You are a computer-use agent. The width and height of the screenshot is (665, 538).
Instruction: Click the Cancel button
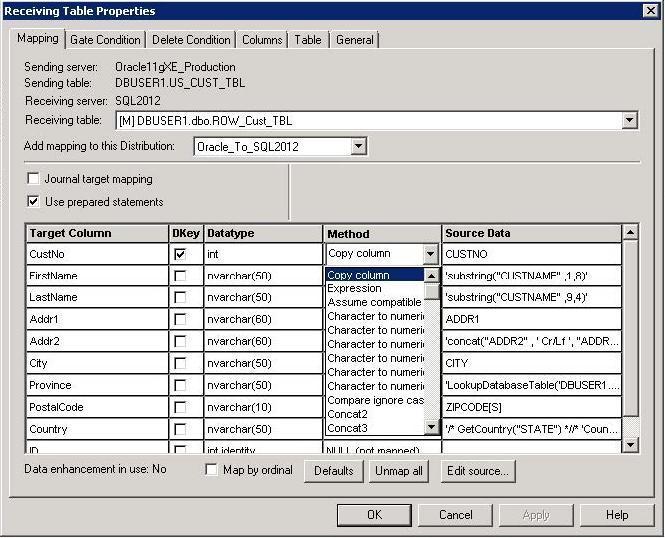(455, 515)
